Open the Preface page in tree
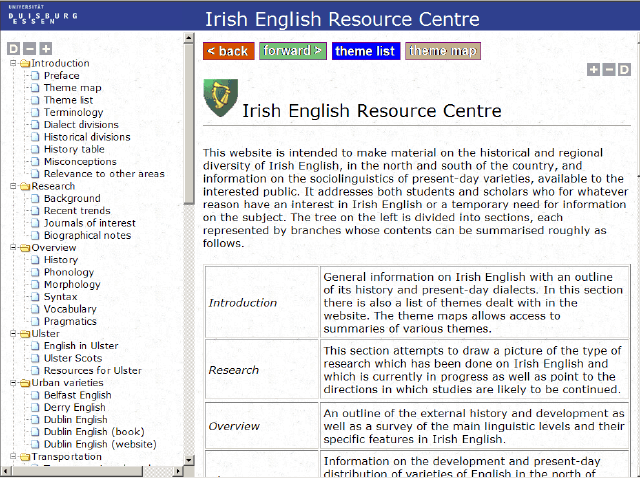 61,76
